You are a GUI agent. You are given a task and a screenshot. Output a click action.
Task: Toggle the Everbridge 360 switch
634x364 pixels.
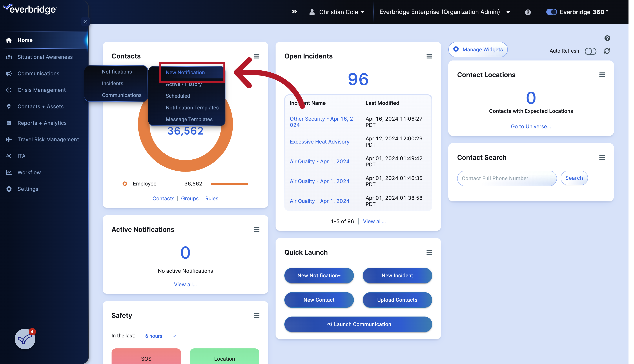click(551, 12)
